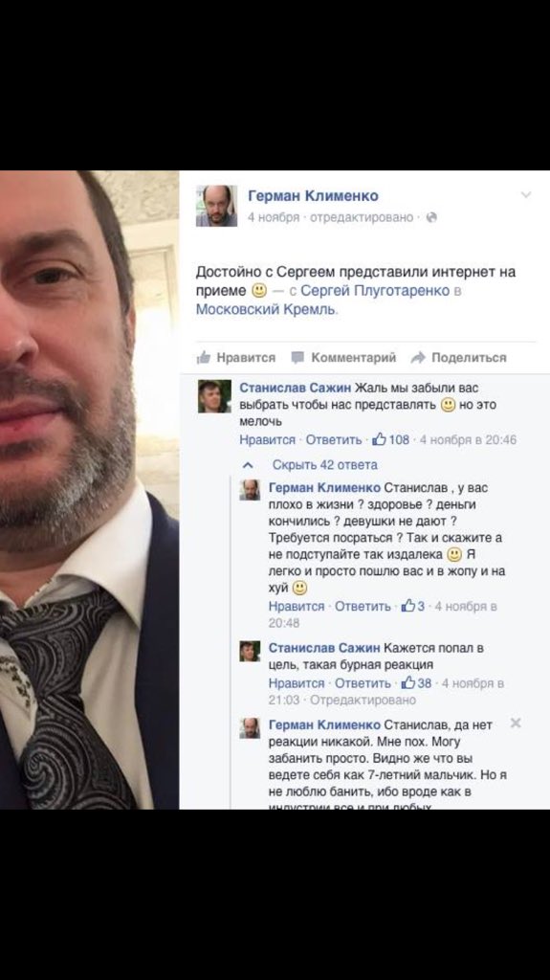Click Ответить under the Кажется попал в цель comment

(363, 683)
